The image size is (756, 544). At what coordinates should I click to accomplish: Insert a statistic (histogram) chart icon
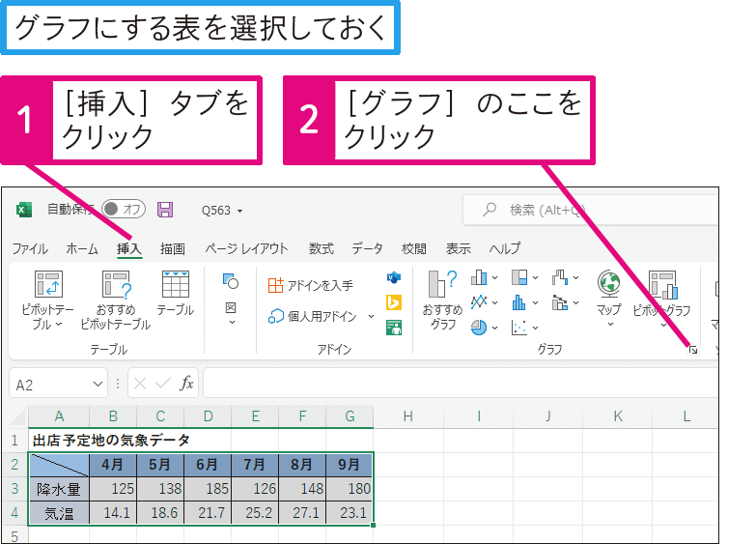[519, 302]
